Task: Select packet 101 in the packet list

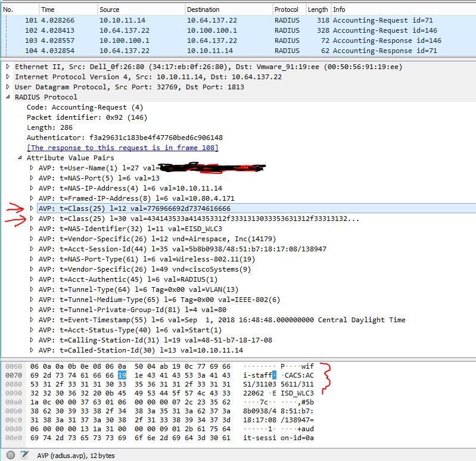Action: tap(179, 21)
